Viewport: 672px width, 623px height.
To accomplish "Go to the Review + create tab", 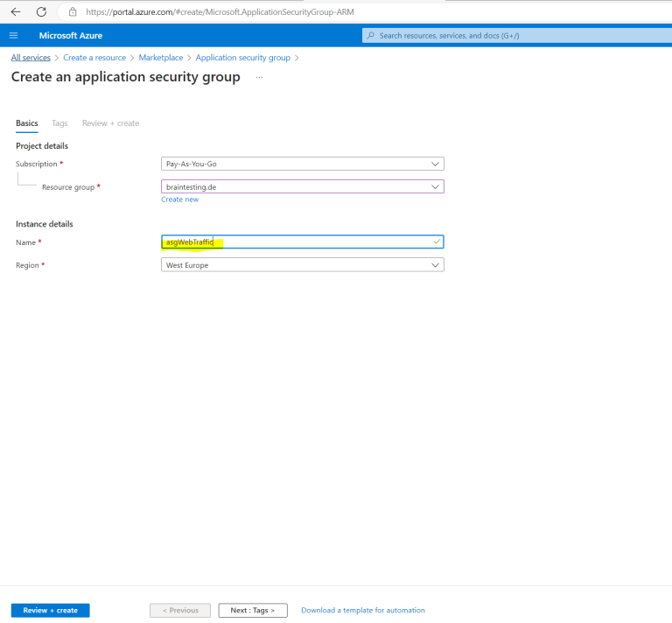I will (x=110, y=123).
